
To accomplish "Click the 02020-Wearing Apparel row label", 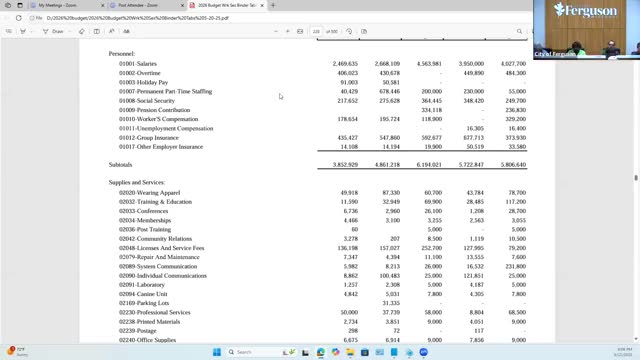I will (x=149, y=193).
